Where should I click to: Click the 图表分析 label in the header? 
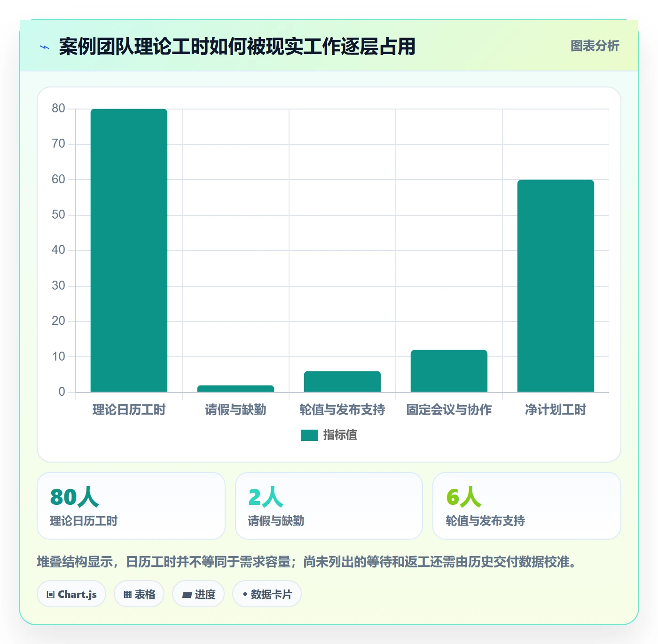point(595,46)
